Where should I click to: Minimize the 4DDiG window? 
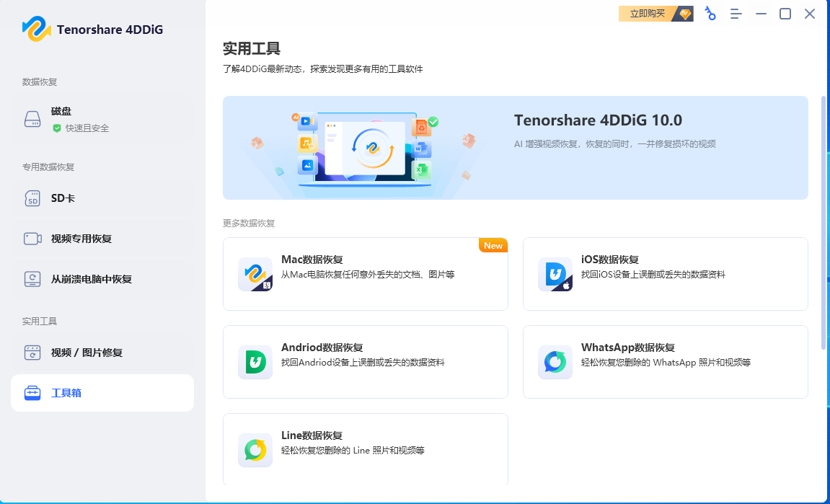[761, 14]
